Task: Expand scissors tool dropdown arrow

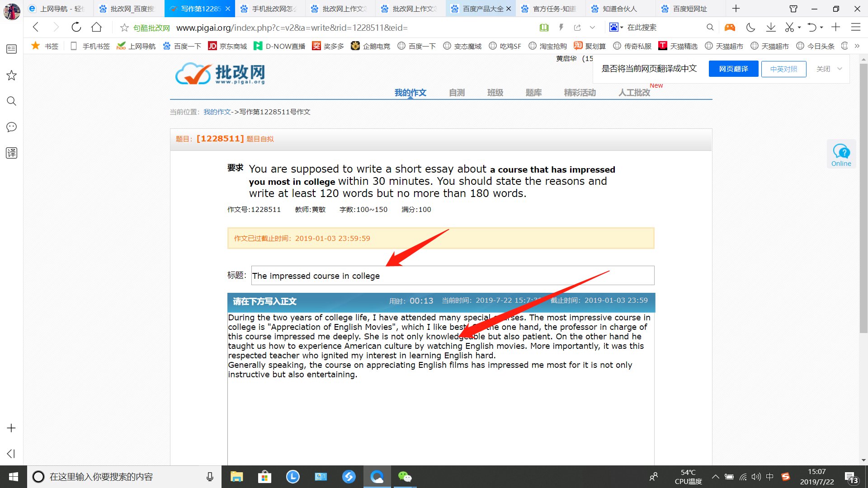Action: coord(799,28)
